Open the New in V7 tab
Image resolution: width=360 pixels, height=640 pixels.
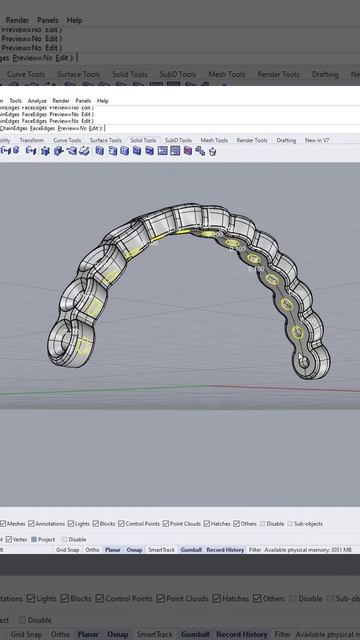[317, 140]
